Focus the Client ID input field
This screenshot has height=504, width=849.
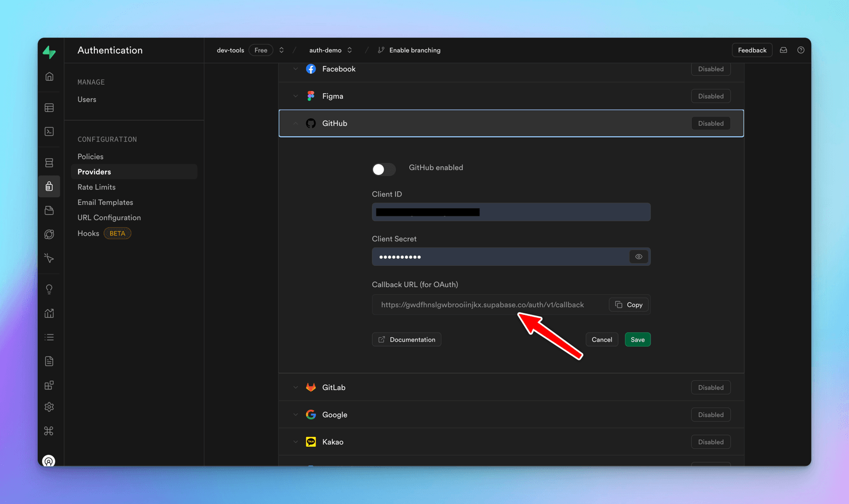511,212
